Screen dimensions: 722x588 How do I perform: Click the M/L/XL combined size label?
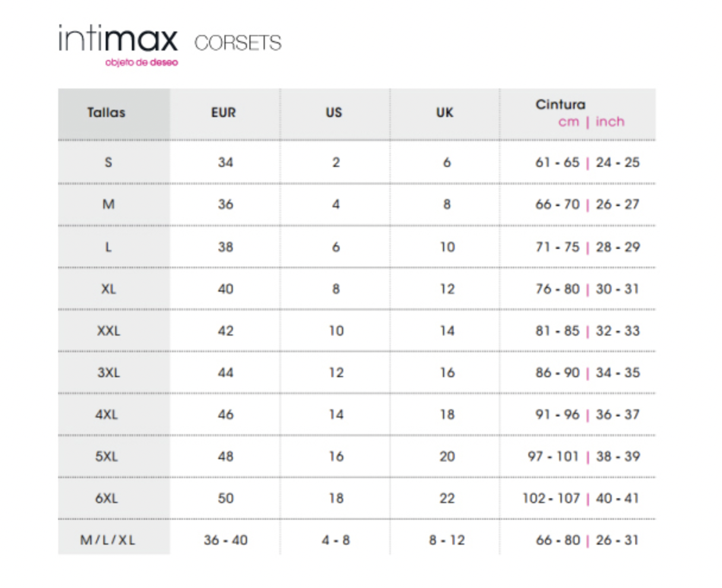[x=108, y=540]
